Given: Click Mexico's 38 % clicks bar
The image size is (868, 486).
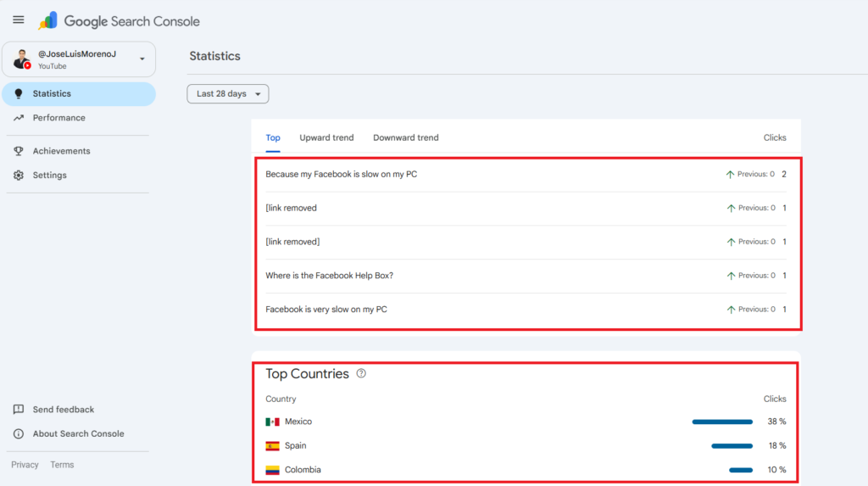Looking at the screenshot, I should 722,422.
